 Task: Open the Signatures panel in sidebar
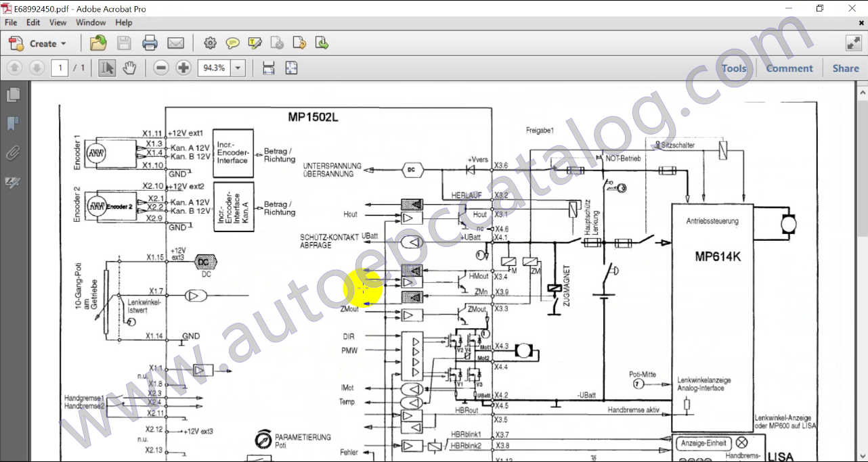click(12, 182)
